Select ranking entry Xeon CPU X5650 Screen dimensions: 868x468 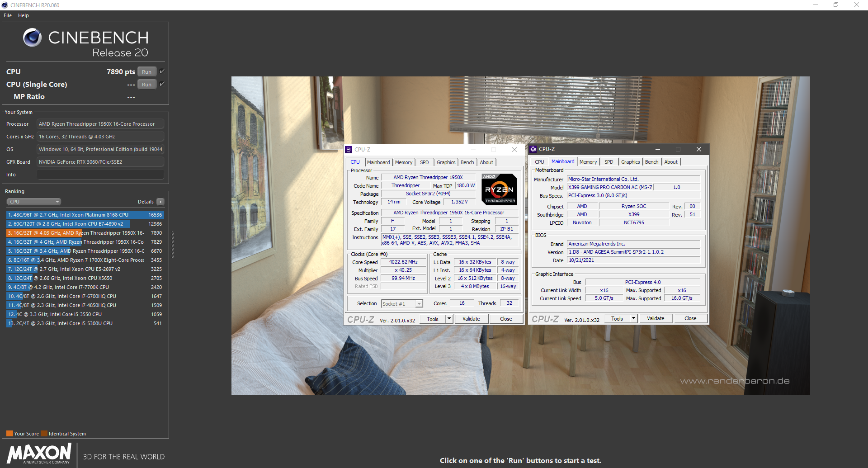[x=85, y=278]
